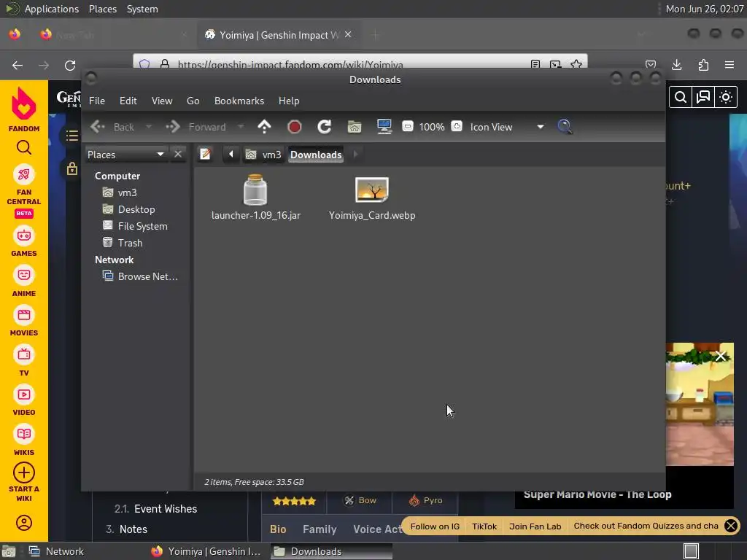Zoom in with plus icon
This screenshot has width=747, height=560.
point(457,127)
